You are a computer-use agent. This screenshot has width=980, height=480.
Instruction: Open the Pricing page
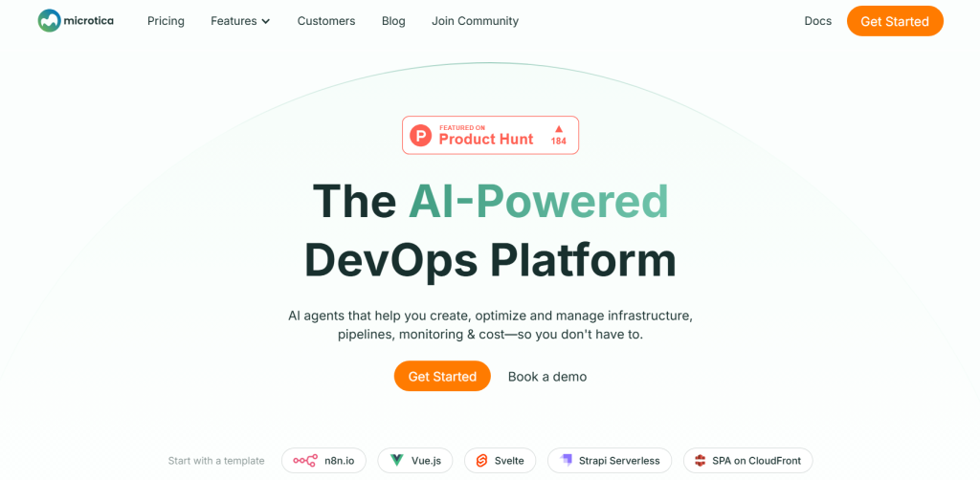(166, 21)
